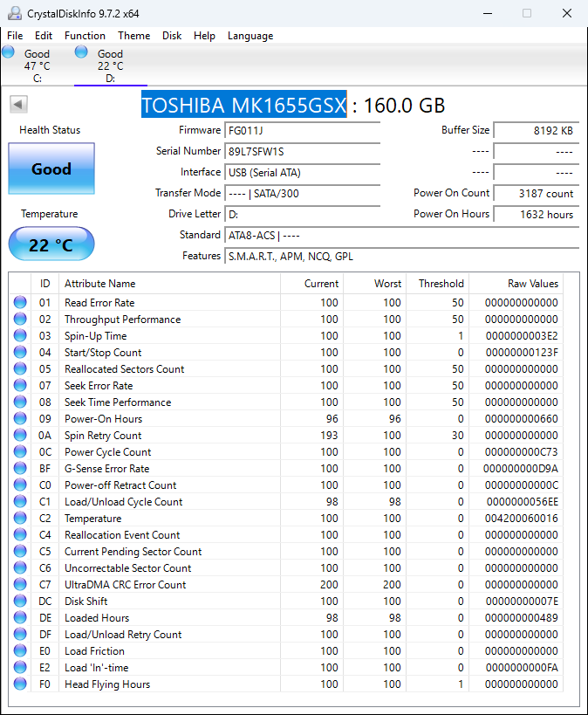Click the status icon for Reallocated Sectors Count
Viewport: 588px width, 715px height.
(x=20, y=369)
